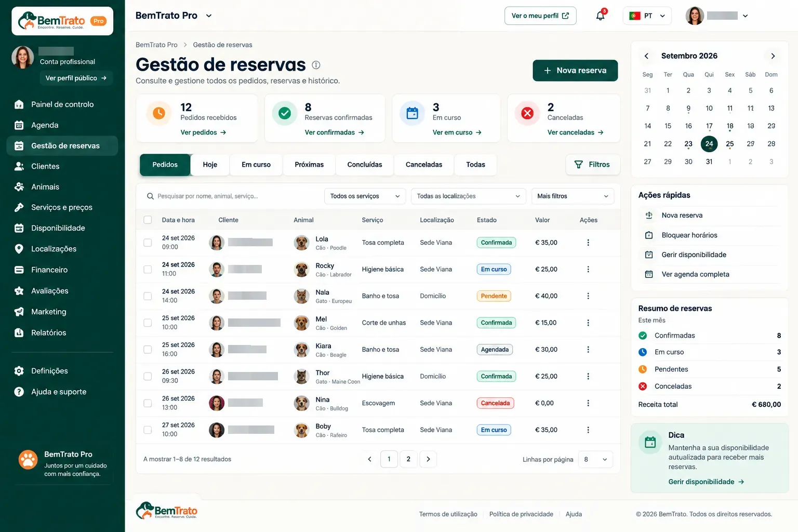798x532 pixels.
Task: Click the Bloquear horários icon
Action: point(649,235)
